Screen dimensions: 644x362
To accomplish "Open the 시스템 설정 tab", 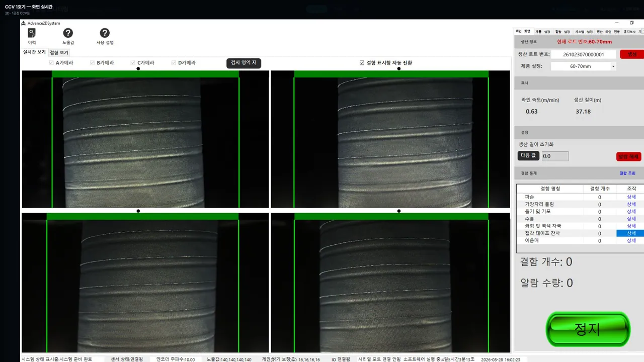I will pyautogui.click(x=584, y=31).
